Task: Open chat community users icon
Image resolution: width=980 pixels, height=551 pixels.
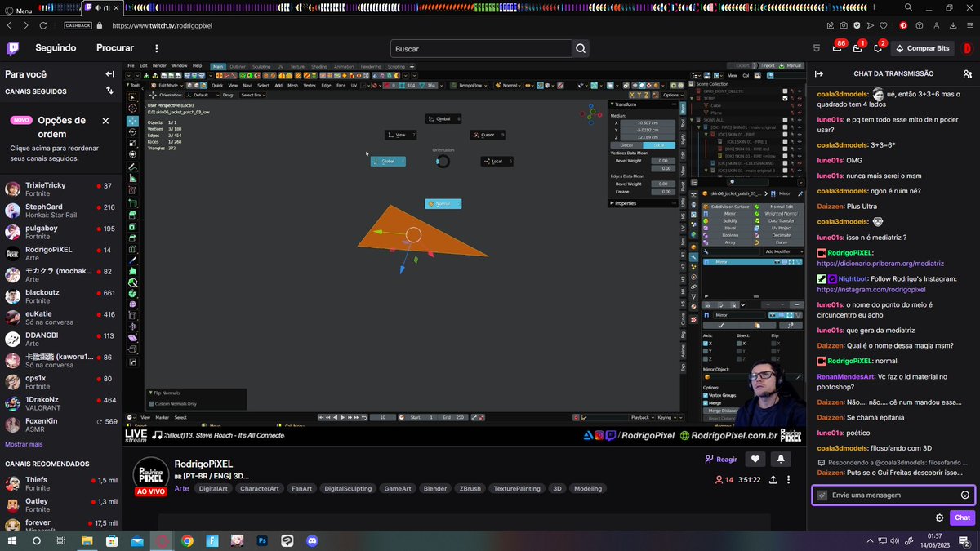Action: click(967, 73)
